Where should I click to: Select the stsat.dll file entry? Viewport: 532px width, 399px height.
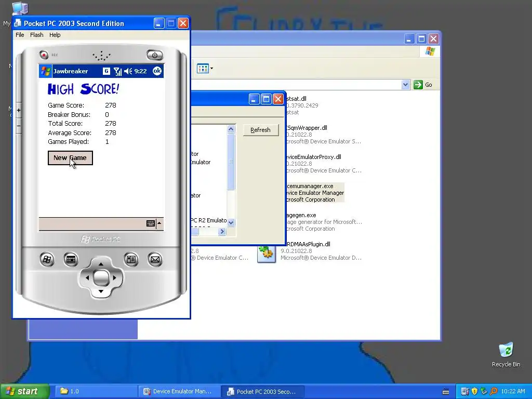(x=302, y=105)
